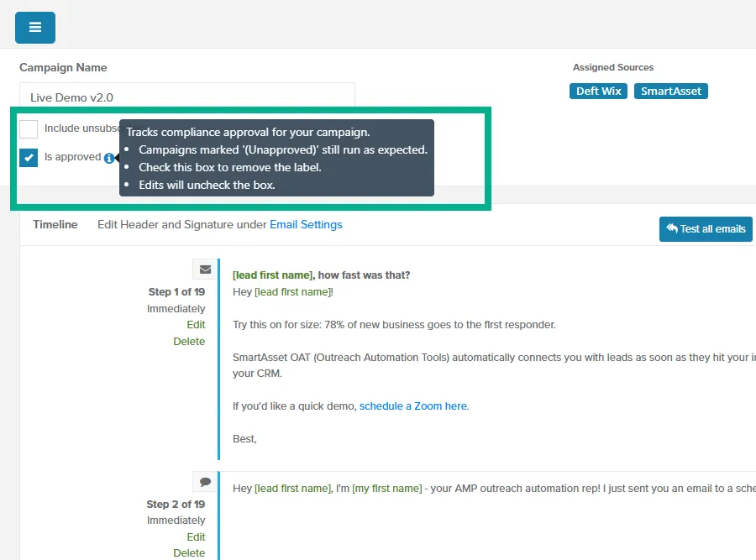Viewport: 756px width, 560px height.
Task: Uncheck the Is approved checkbox
Action: coord(29,158)
